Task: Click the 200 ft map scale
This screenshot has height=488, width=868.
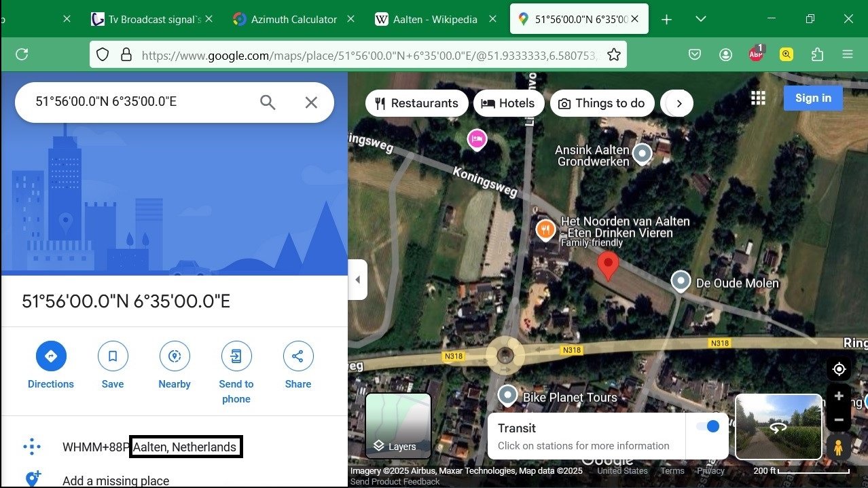Action: pos(801,470)
